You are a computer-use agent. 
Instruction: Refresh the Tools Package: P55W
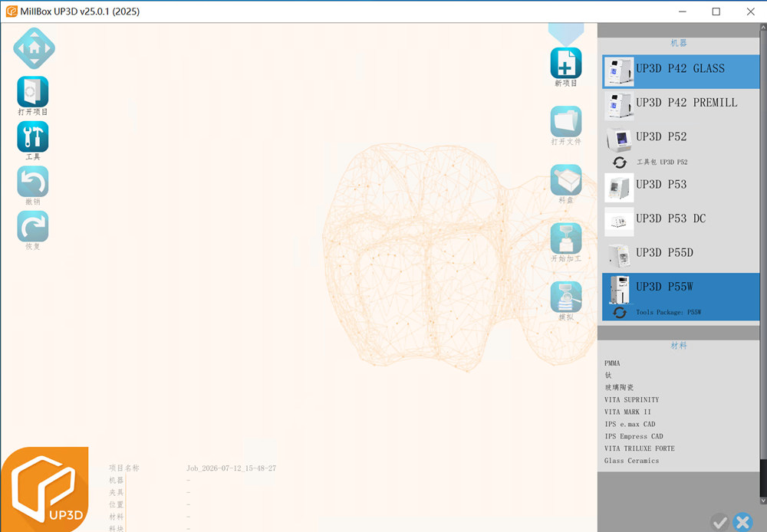click(x=620, y=313)
